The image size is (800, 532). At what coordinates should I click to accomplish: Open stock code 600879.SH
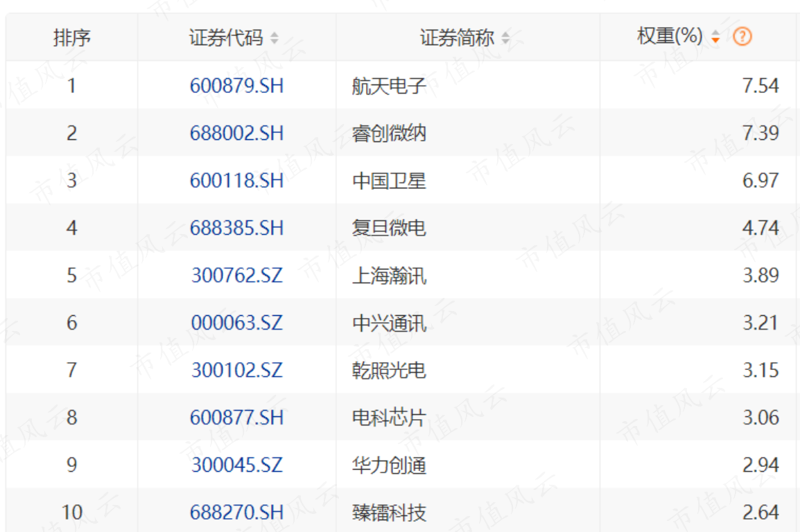pyautogui.click(x=236, y=86)
